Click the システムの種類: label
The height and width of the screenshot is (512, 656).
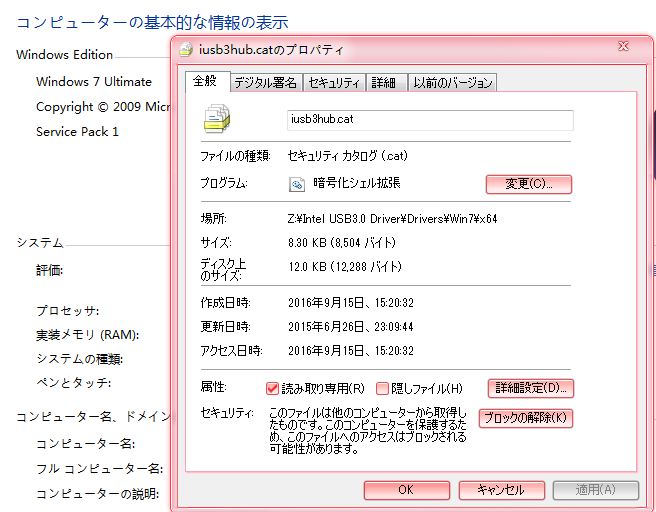(x=79, y=359)
